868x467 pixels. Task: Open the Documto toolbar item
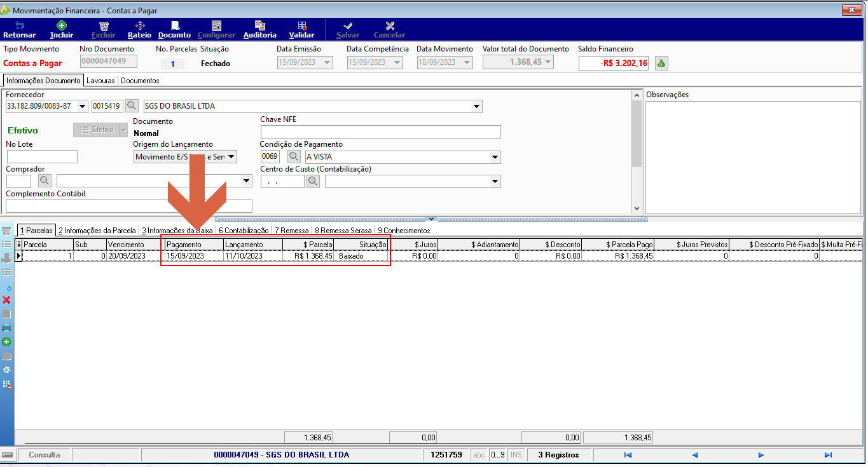(174, 30)
